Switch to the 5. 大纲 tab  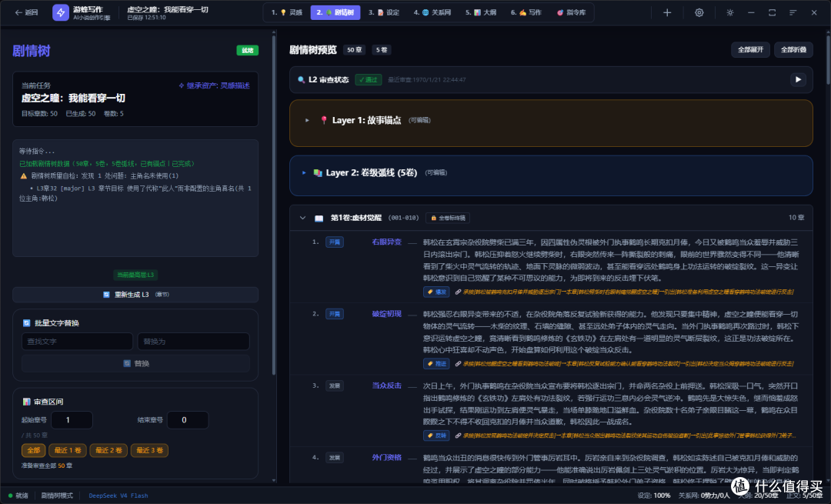point(481,13)
